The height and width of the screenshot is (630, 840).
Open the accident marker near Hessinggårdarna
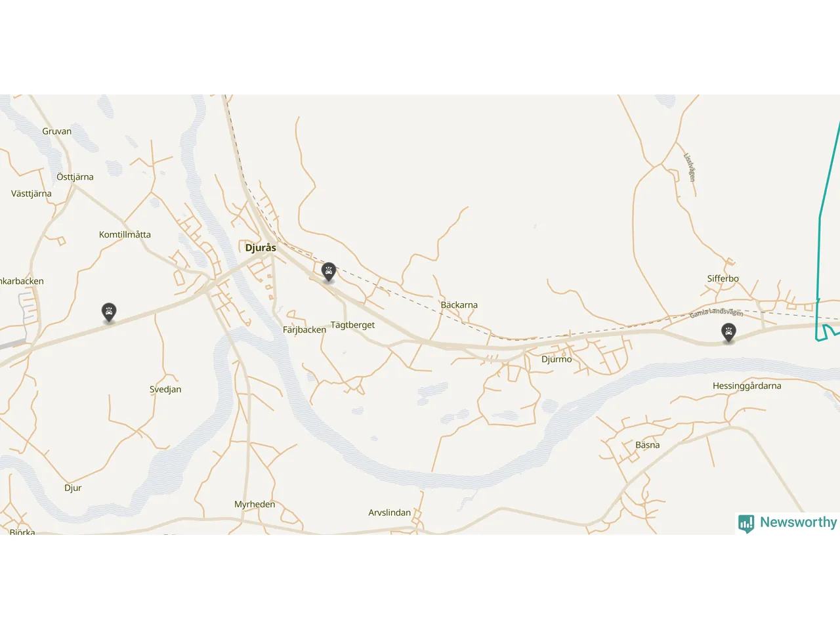coord(728,333)
